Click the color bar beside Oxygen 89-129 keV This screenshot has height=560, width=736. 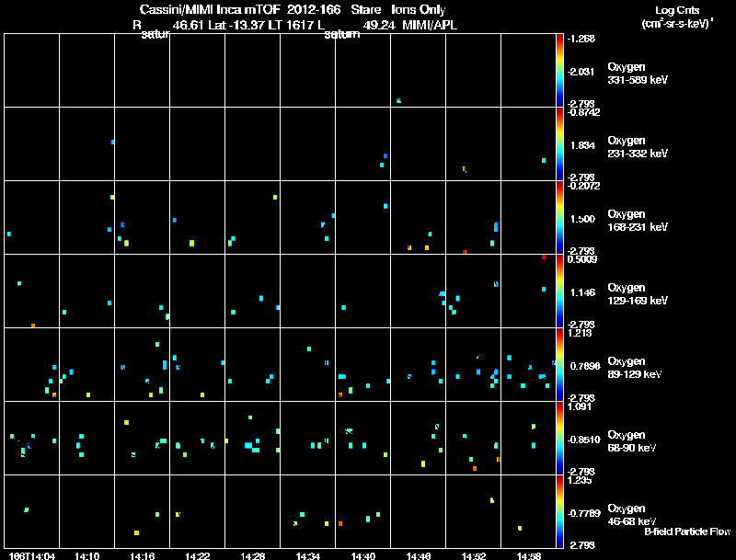tap(559, 364)
